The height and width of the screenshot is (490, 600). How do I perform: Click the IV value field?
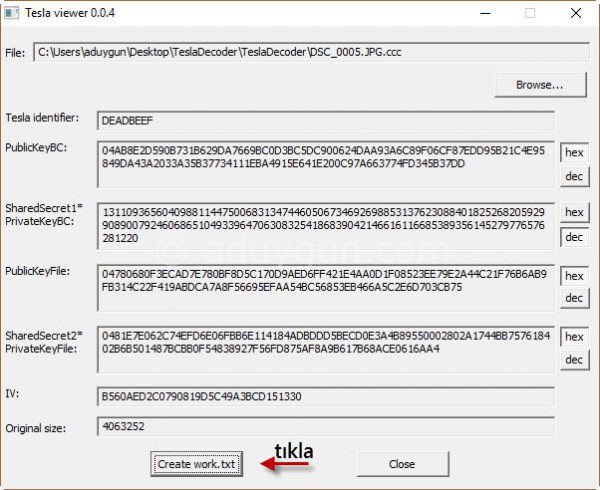click(326, 396)
